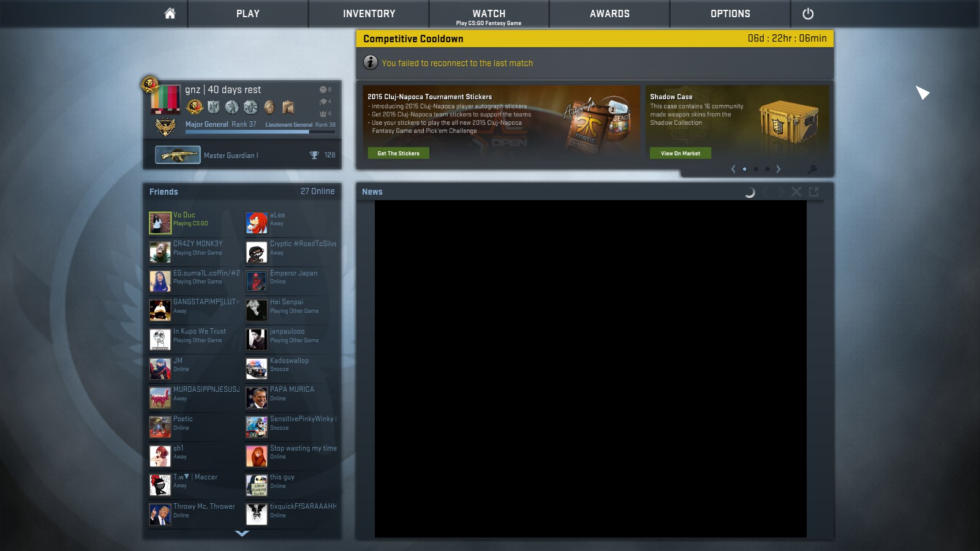This screenshot has height=551, width=980.
Task: Close the News panel with the X
Action: coord(796,192)
